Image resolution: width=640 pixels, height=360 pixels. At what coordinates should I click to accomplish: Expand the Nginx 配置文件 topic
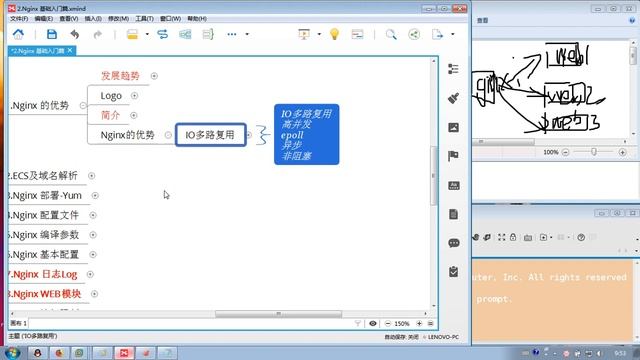coord(93,215)
